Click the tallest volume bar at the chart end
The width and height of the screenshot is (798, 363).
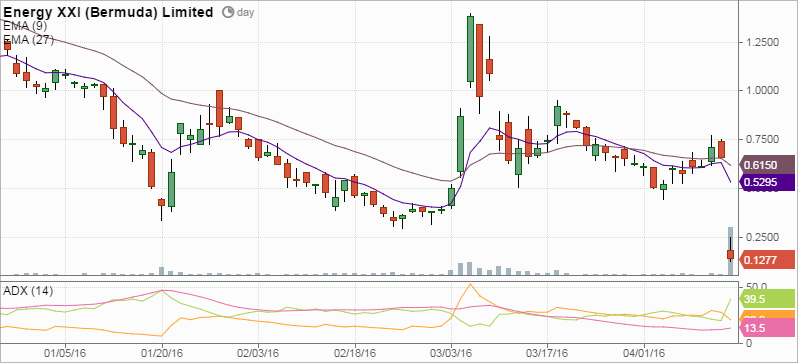point(730,251)
